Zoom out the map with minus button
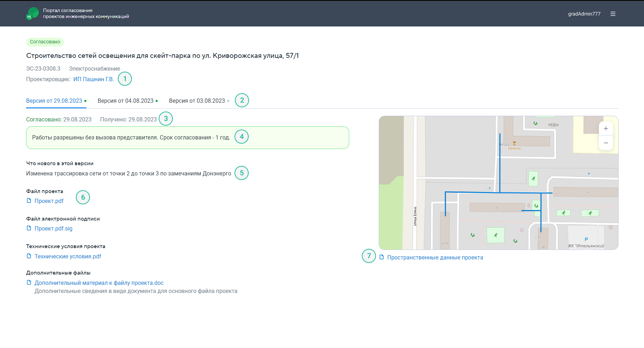Screen dimensions: 644x348 [606, 143]
